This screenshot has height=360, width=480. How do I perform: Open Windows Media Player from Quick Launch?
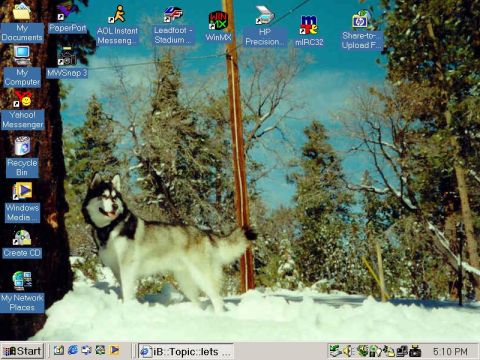[x=114, y=350]
